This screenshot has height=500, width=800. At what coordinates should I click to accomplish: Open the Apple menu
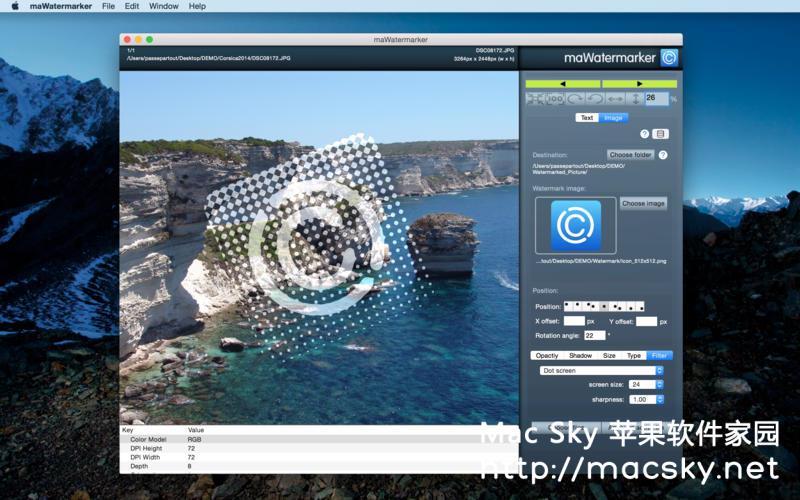click(15, 6)
